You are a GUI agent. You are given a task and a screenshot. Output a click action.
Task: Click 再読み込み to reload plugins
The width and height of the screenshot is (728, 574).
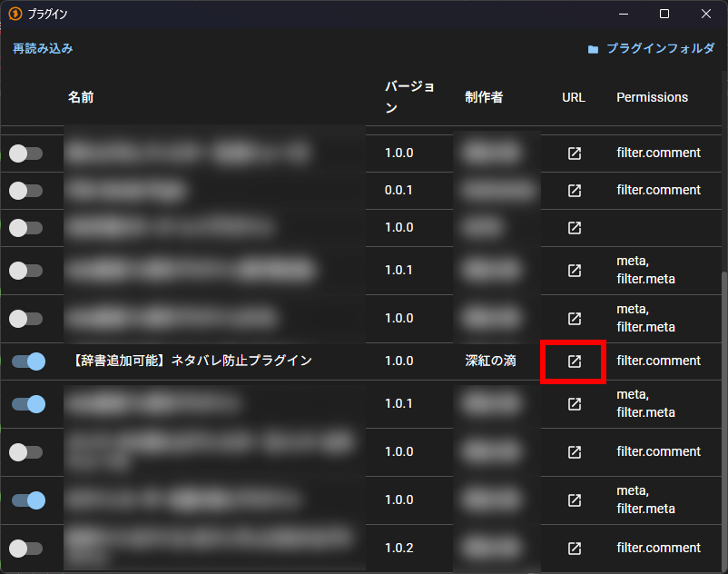tap(43, 49)
